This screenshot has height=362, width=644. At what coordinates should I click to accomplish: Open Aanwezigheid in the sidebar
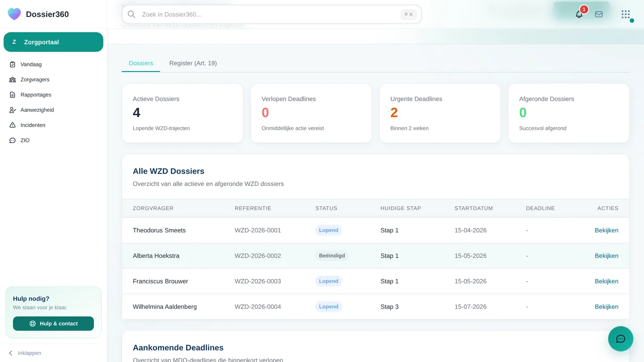click(x=53, y=110)
